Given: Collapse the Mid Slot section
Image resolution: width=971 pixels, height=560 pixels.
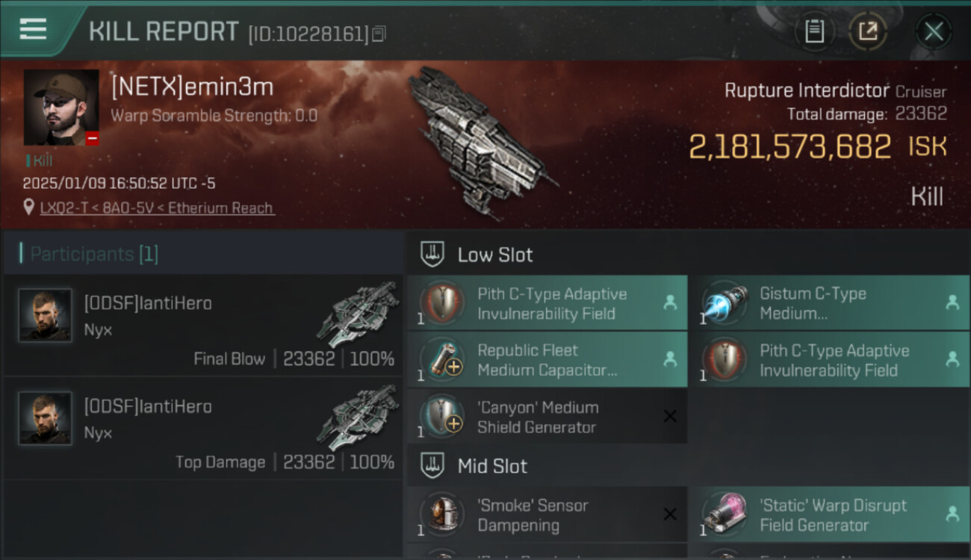Looking at the screenshot, I should 474,466.
